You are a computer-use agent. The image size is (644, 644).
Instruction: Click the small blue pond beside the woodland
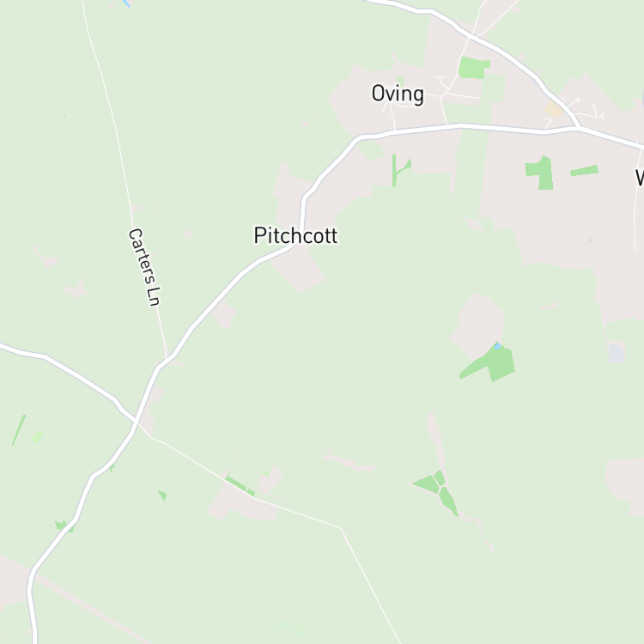tap(497, 346)
